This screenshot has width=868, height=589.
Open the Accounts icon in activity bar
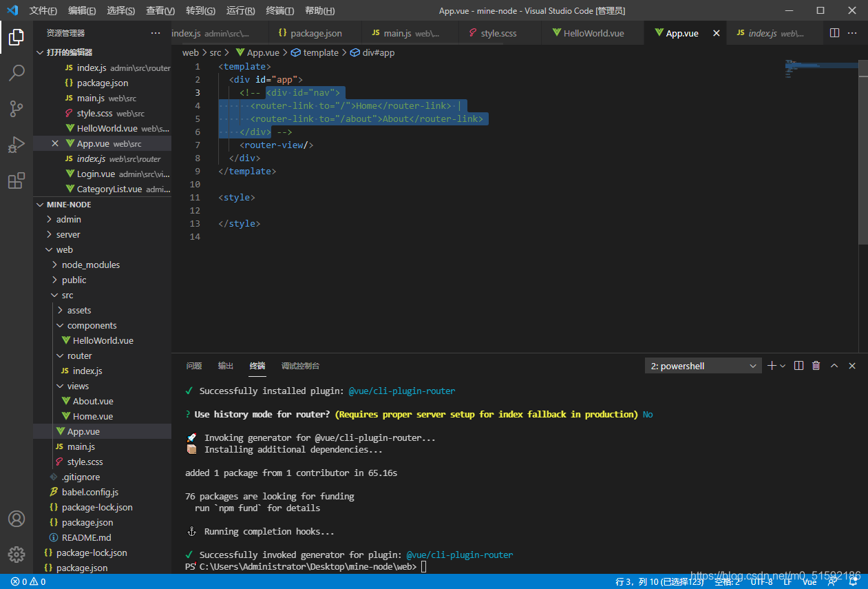click(17, 519)
